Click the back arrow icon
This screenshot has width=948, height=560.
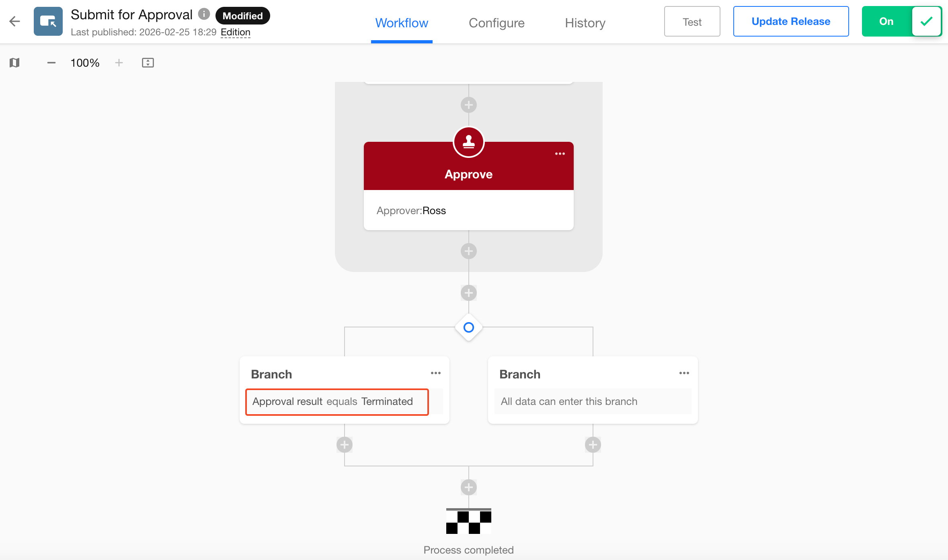pyautogui.click(x=14, y=21)
